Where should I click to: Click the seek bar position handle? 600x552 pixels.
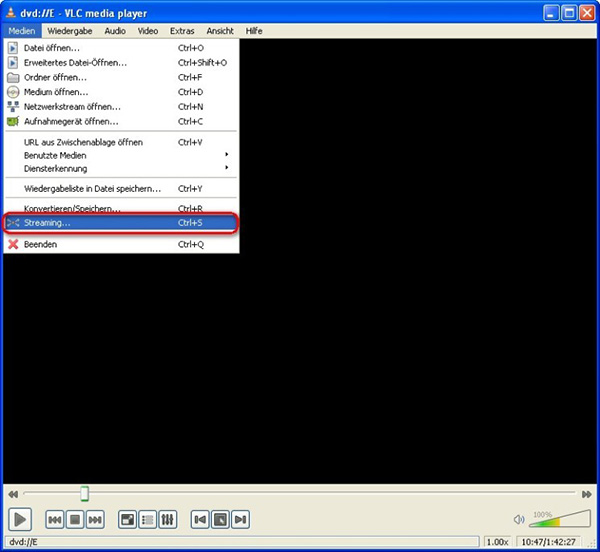coord(85,494)
